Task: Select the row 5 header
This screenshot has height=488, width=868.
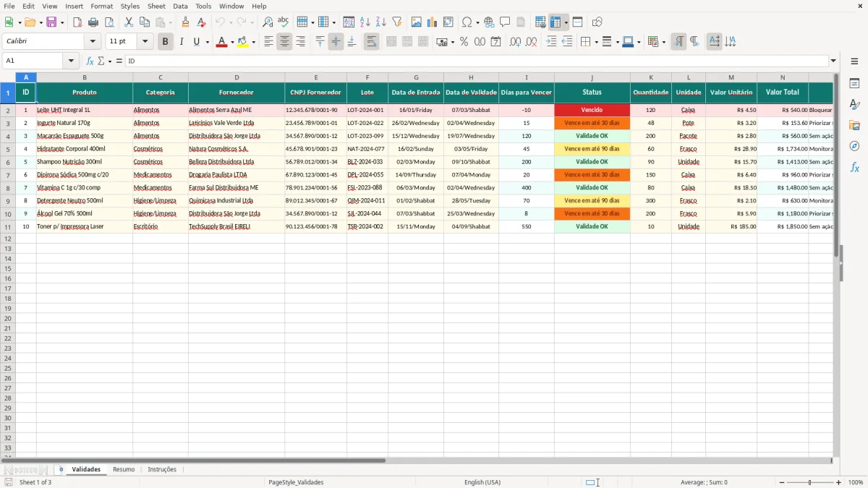Action: click(x=8, y=149)
